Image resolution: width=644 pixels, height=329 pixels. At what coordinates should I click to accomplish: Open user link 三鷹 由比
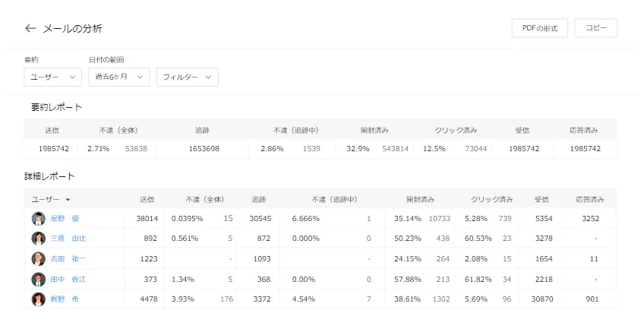pyautogui.click(x=68, y=239)
